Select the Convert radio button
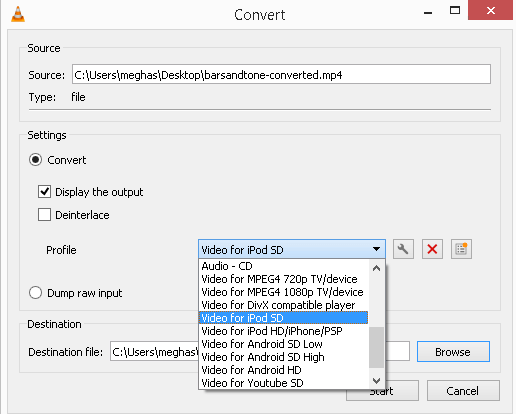This screenshot has height=414, width=516. coord(35,160)
